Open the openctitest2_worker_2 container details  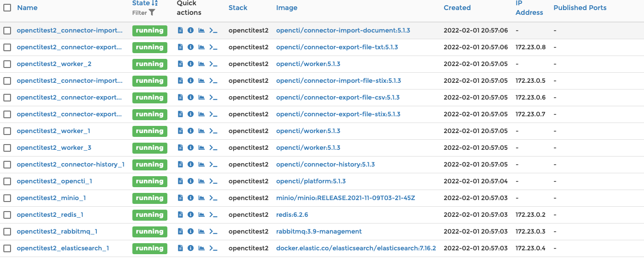point(54,64)
